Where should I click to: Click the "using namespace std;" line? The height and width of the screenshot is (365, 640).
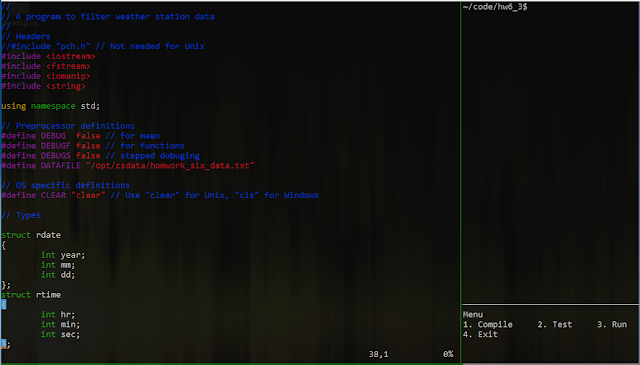click(51, 106)
